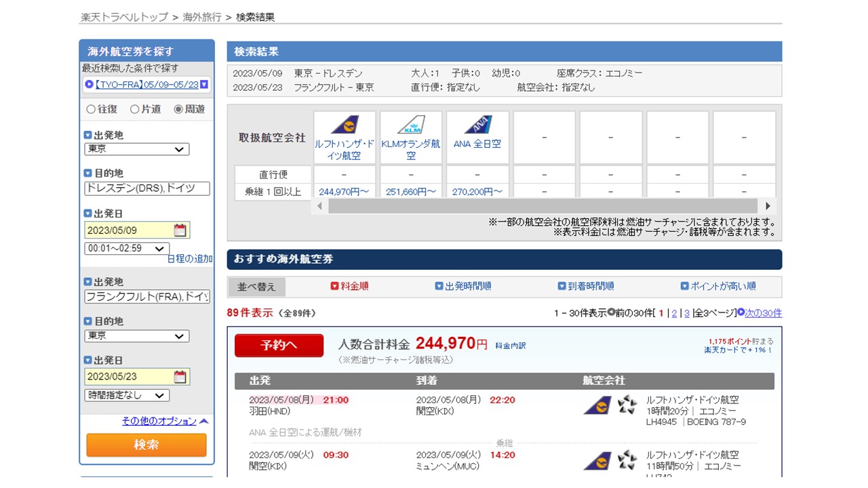Click the Lufthansa airline logo in carrier table
Screen dimensions: 868x488
point(344,125)
